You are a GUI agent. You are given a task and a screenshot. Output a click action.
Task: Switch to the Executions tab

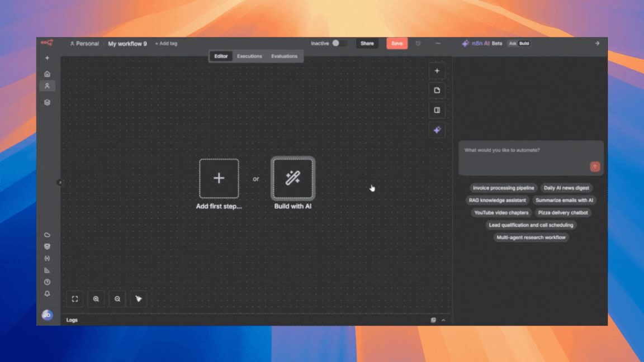(249, 56)
